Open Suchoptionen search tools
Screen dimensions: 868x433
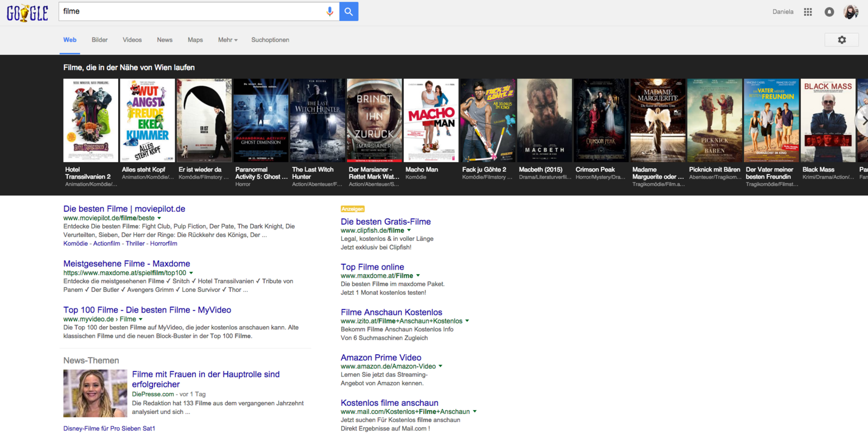click(x=270, y=40)
